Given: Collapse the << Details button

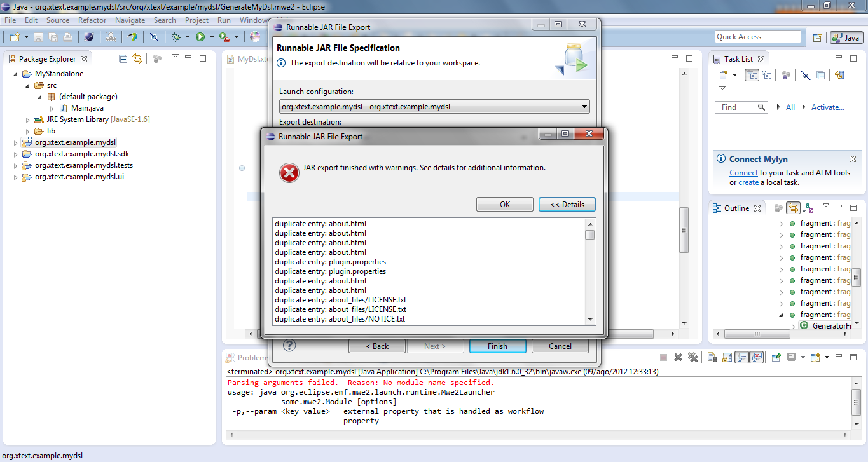Looking at the screenshot, I should 567,204.
